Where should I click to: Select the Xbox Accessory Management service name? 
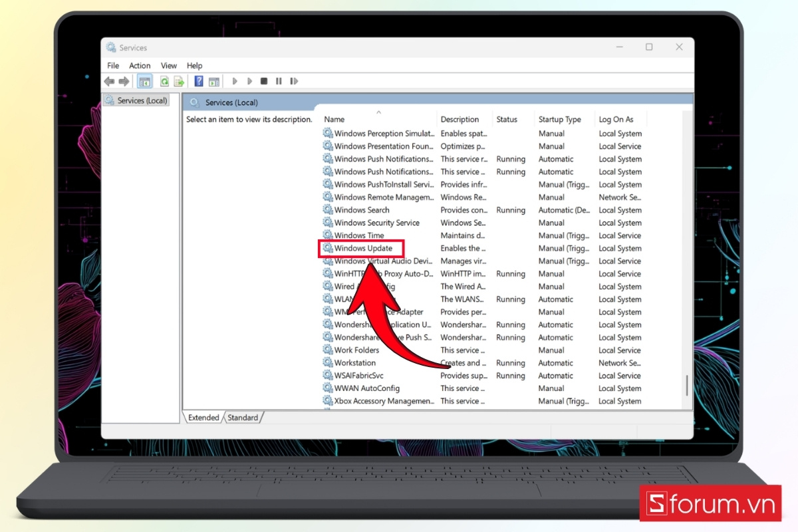tap(384, 401)
